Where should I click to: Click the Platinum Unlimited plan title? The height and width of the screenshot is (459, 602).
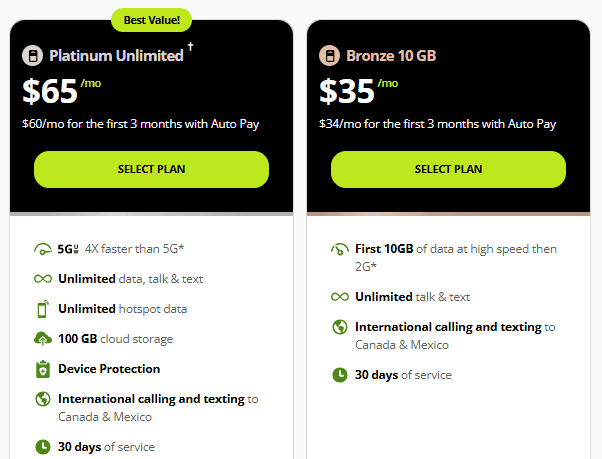point(116,56)
